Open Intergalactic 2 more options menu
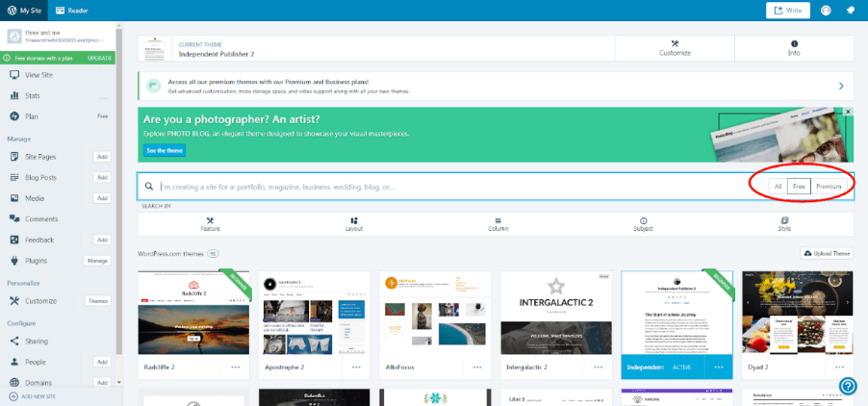Screen dimensions: 868x406 tap(598, 367)
